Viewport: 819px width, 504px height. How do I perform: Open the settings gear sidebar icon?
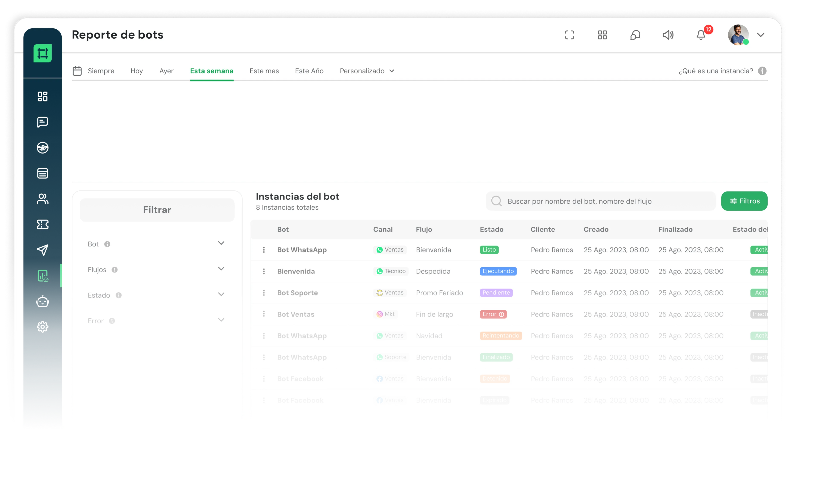(x=42, y=327)
